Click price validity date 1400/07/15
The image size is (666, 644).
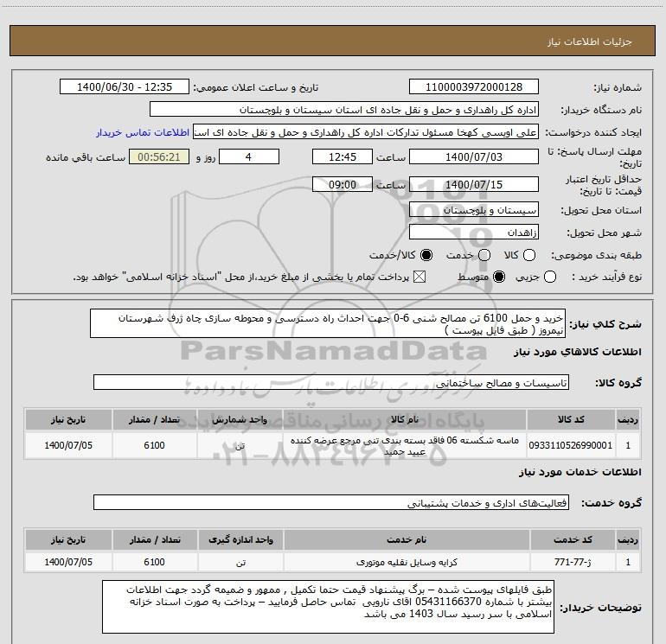(x=474, y=184)
